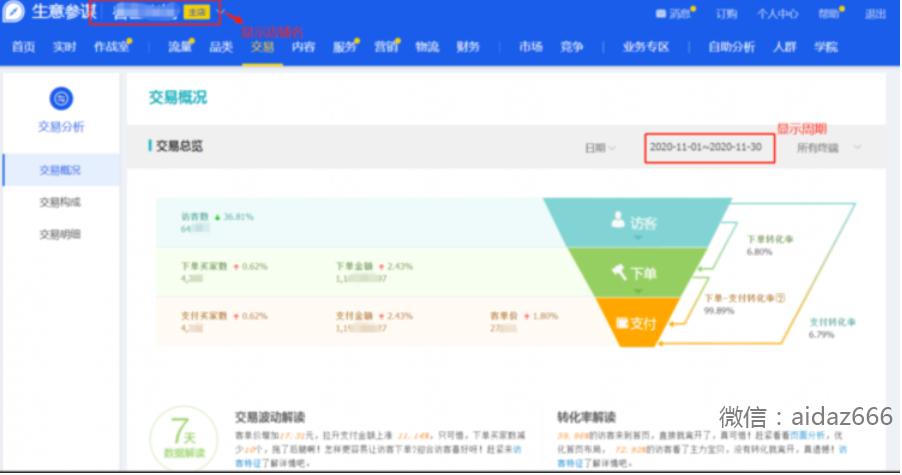Go to the 首页 tab
This screenshot has width=902, height=475.
point(24,47)
